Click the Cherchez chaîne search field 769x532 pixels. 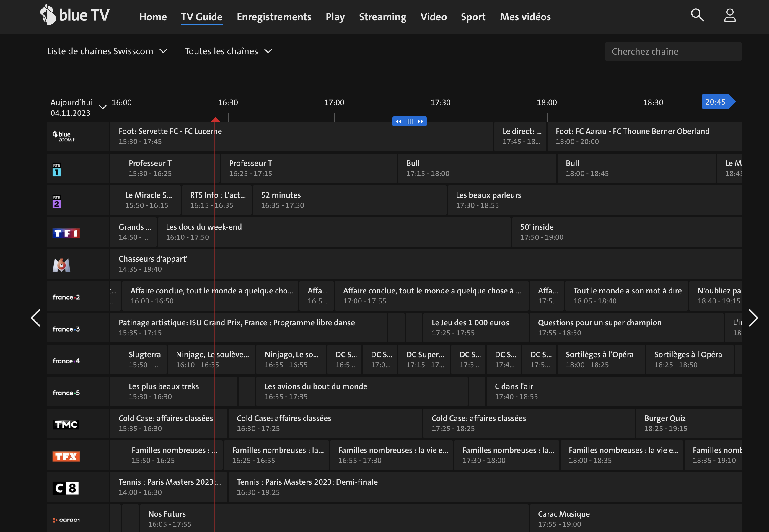673,51
